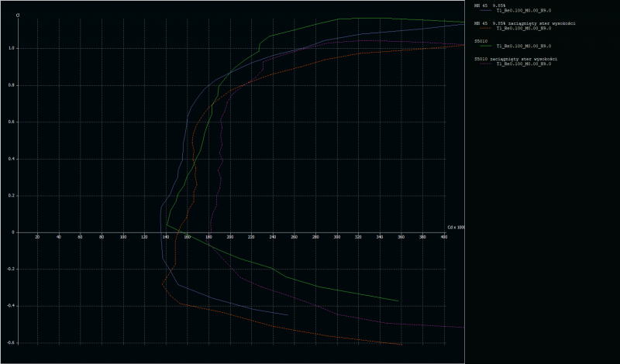
Task: Click the blue MH 45 legend line sample
Action: point(486,12)
